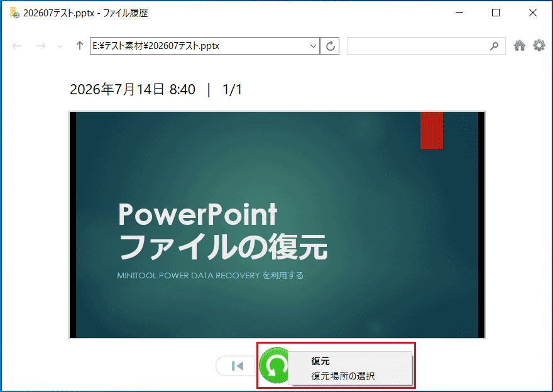
Task: Click the PowerPoint slide preview
Action: (277, 225)
